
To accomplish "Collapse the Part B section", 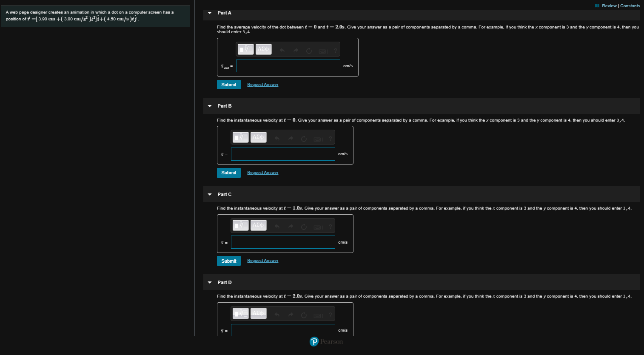I will 209,106.
